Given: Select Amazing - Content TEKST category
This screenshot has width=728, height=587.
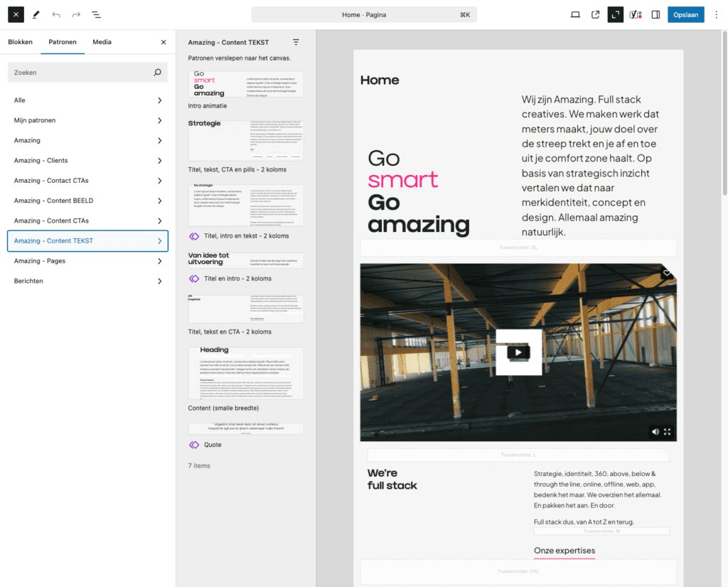Looking at the screenshot, I should [x=87, y=240].
